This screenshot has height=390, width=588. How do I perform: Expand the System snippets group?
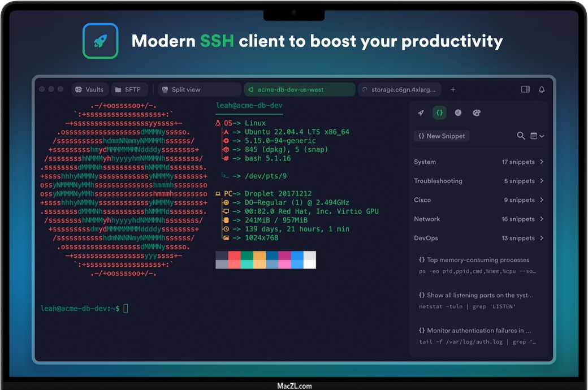point(478,162)
